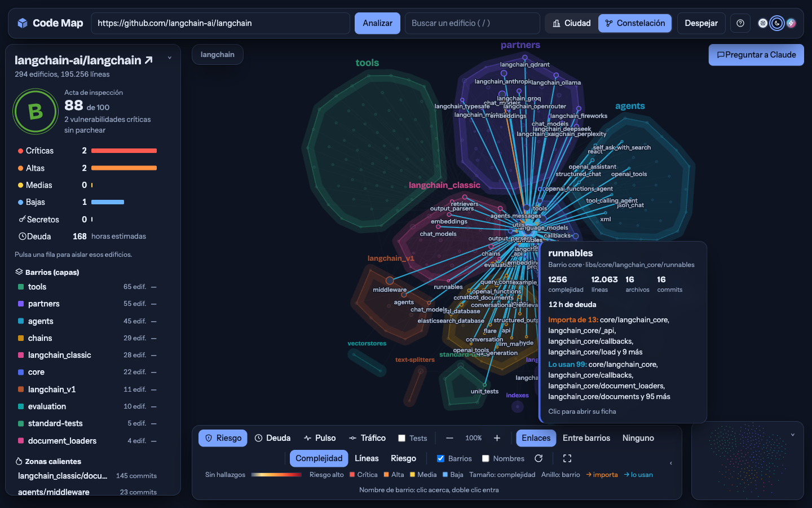
Task: Isolate the Altas findings row
Action: point(87,168)
